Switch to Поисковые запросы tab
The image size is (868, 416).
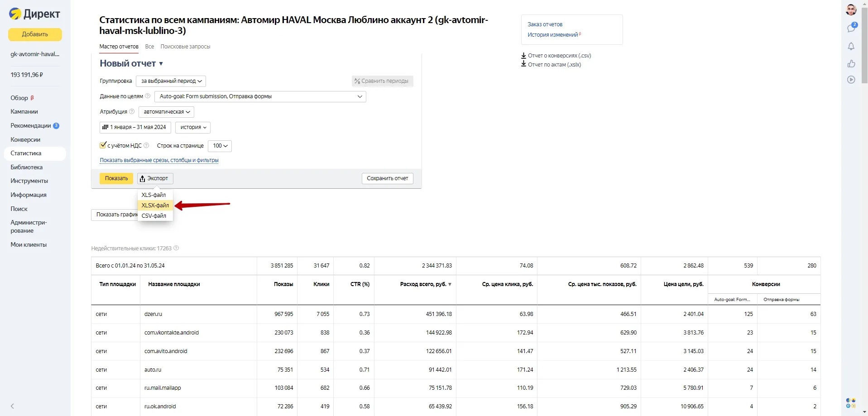(185, 47)
